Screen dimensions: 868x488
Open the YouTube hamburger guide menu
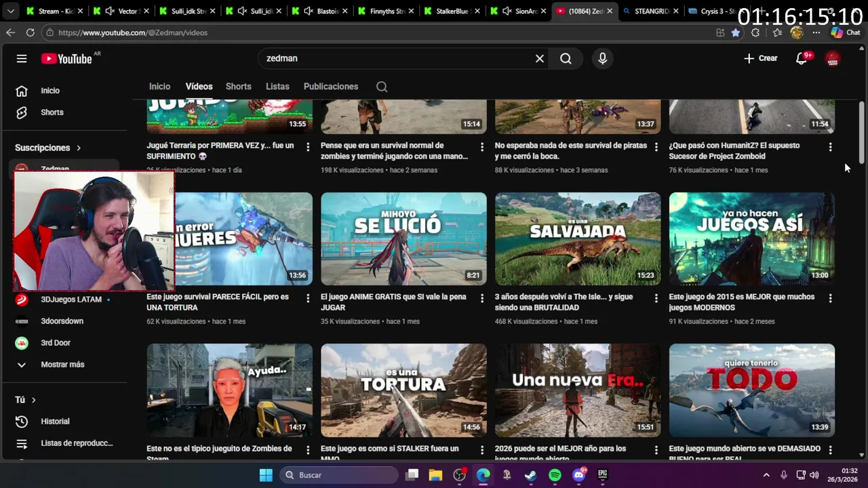click(22, 58)
